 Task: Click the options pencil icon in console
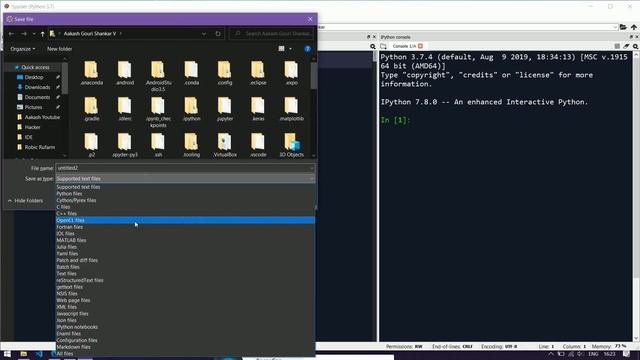pyautogui.click(x=626, y=46)
